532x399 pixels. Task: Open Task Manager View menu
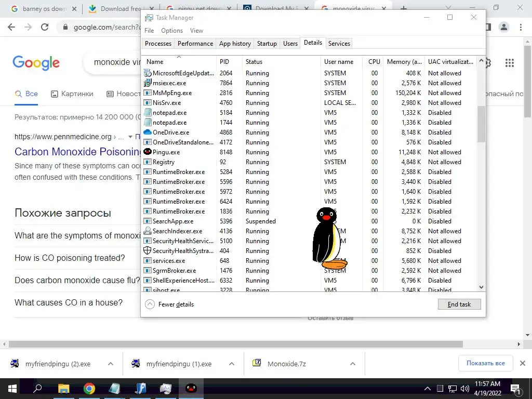pos(196,31)
